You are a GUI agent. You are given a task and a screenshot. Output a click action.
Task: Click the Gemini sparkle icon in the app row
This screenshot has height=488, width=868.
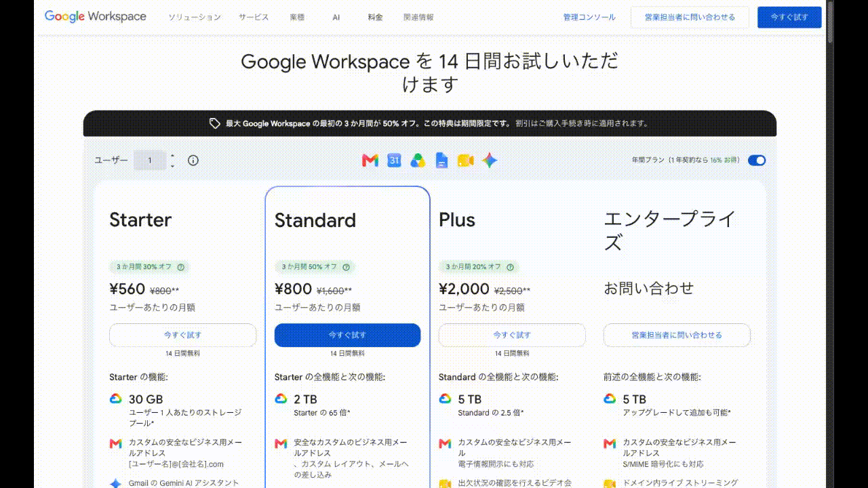[490, 161]
